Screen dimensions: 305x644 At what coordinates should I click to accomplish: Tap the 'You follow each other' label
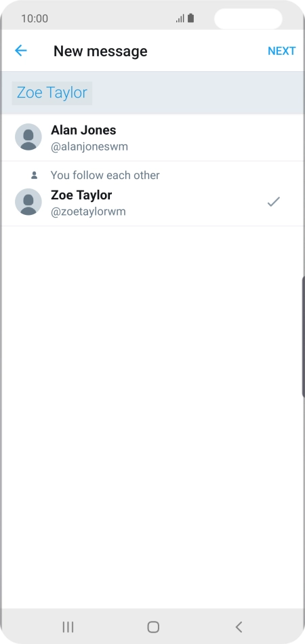tap(105, 176)
